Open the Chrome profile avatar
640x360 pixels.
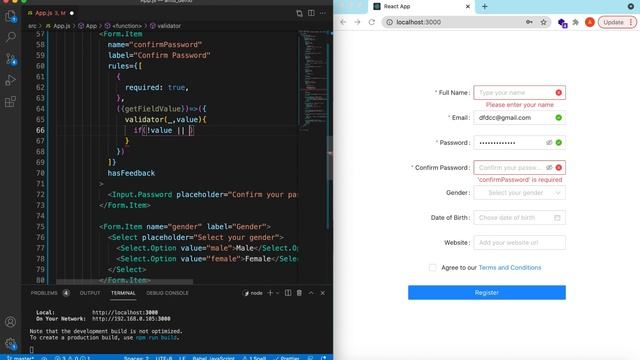tap(589, 22)
